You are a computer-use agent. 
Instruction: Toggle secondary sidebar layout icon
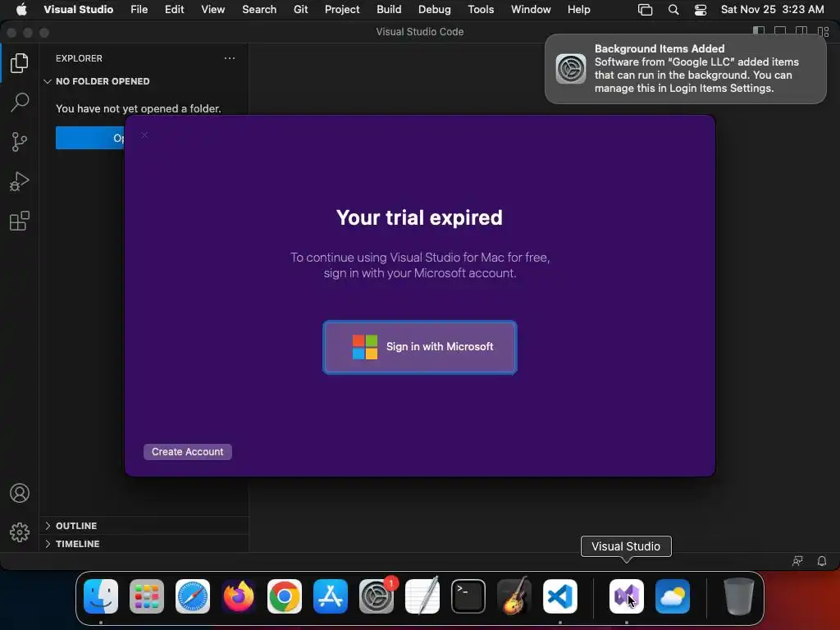(801, 32)
